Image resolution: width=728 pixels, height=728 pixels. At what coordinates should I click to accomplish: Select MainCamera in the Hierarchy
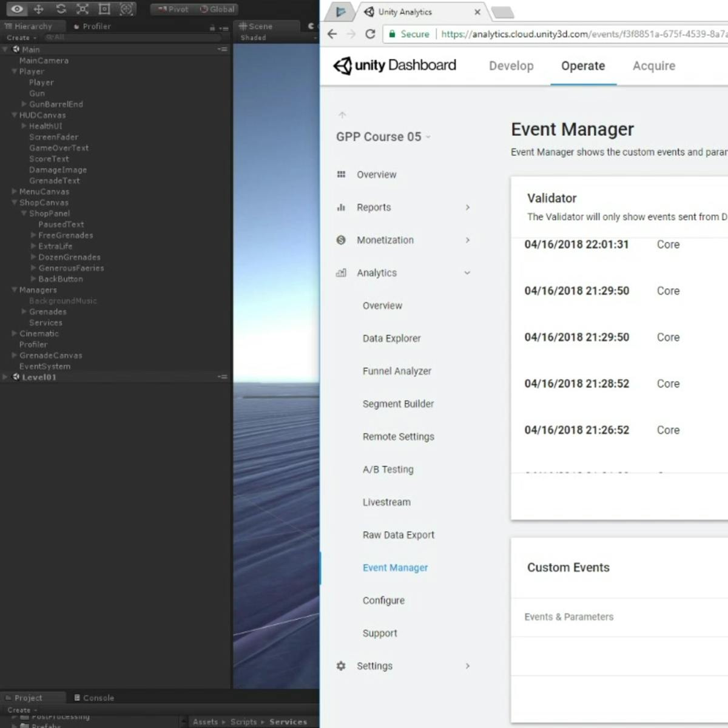tap(44, 61)
